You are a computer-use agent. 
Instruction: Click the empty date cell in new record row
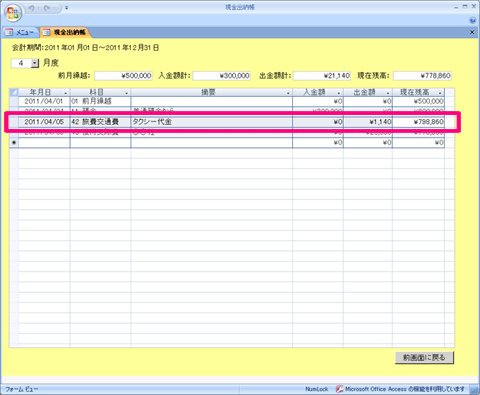[44, 143]
